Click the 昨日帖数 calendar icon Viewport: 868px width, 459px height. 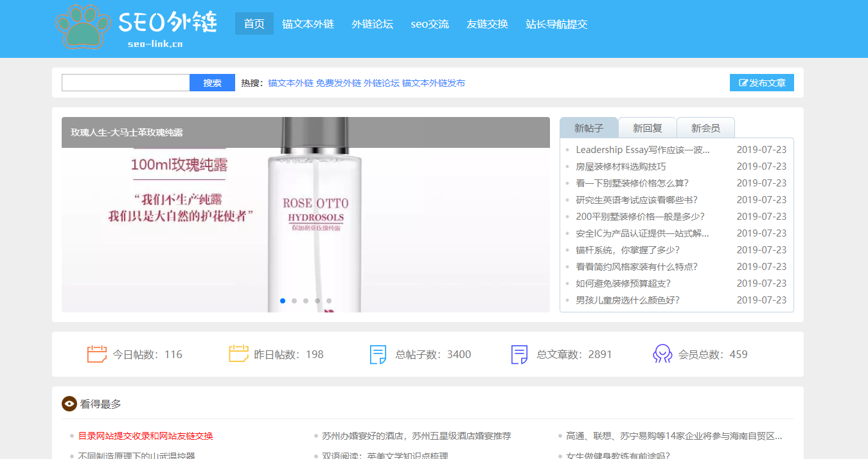(x=238, y=354)
